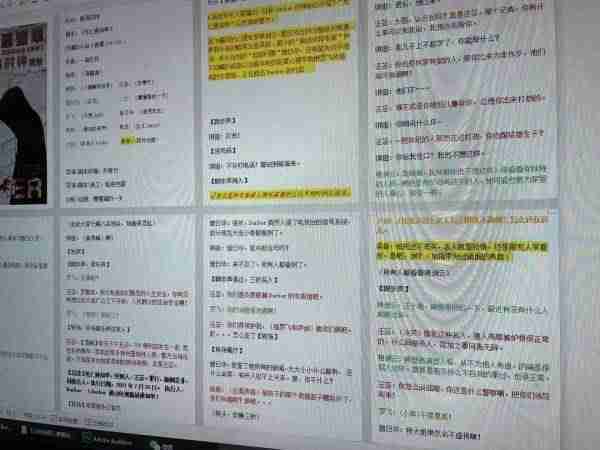Image resolution: width=600 pixels, height=450 pixels.
Task: Select the first taskbar app left of Audition
Action: [x=44, y=434]
